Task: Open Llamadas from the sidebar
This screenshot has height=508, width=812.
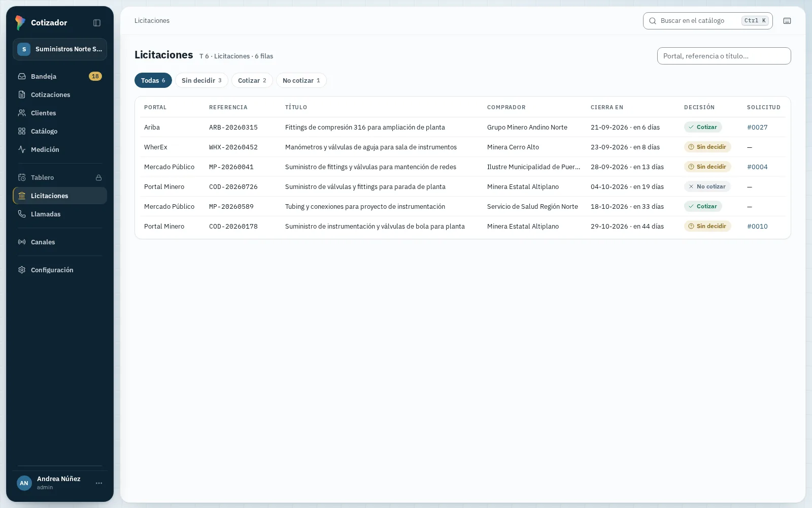Action: coord(60,214)
